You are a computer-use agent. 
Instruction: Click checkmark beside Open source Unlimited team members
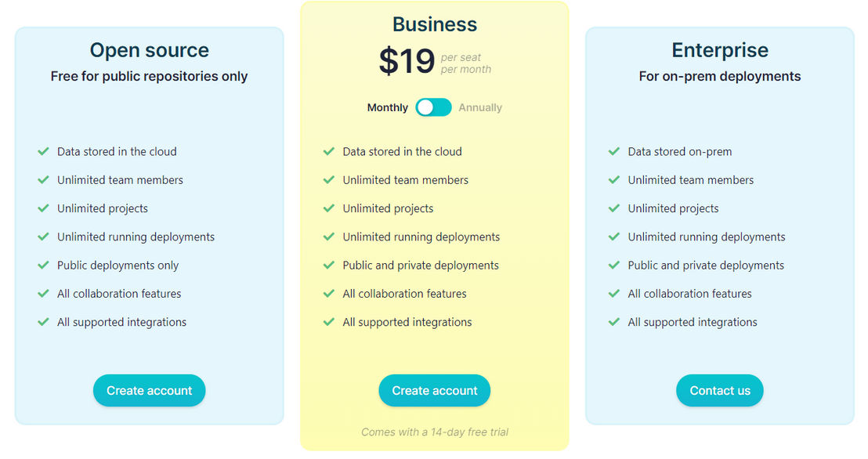click(43, 180)
